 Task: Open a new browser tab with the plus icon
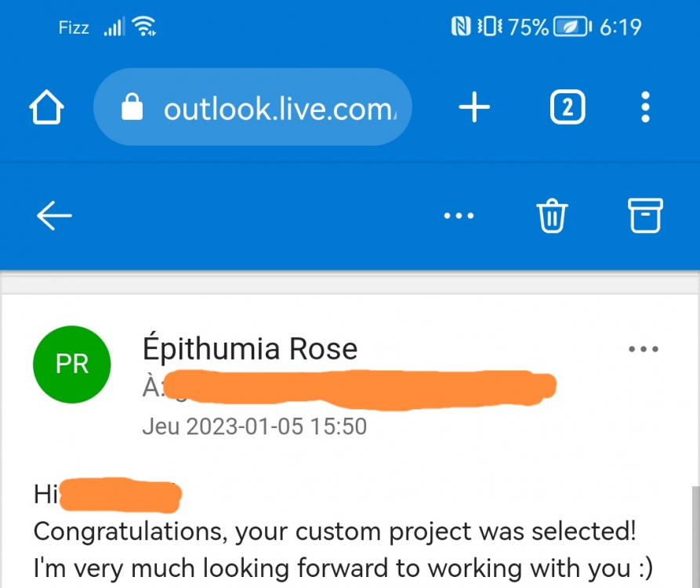[x=473, y=107]
